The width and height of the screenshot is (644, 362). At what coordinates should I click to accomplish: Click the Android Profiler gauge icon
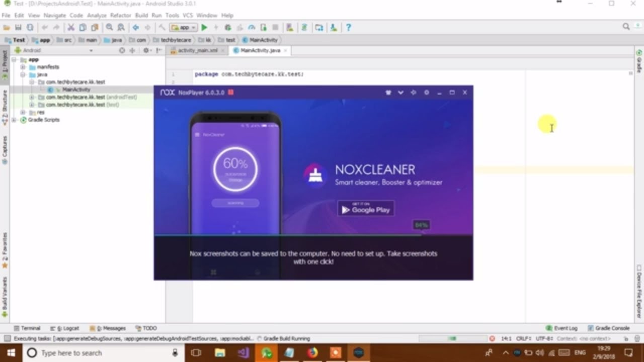click(x=252, y=28)
